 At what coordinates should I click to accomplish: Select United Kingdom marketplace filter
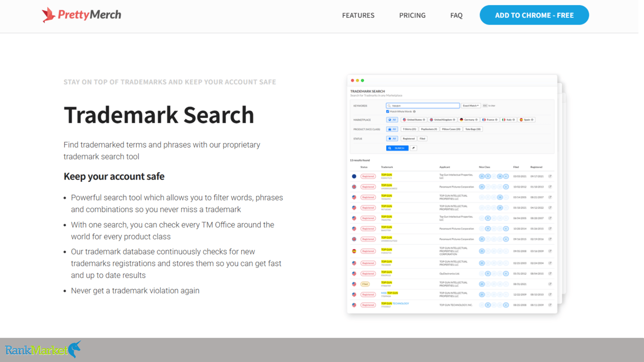[443, 120]
